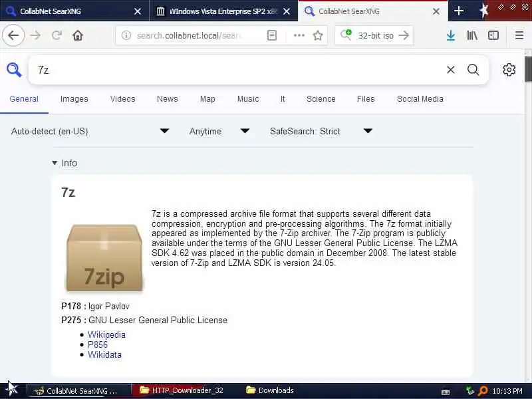Click the 7z search input field

237,70
